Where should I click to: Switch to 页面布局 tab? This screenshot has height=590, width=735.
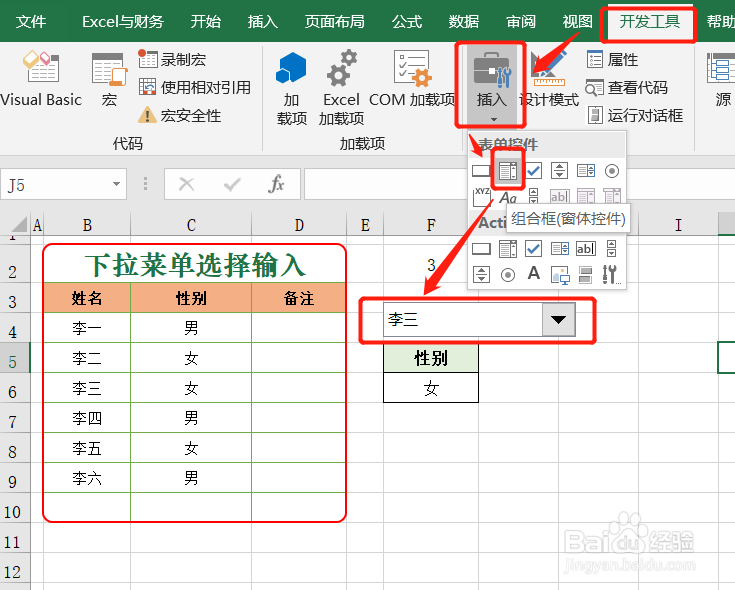334,22
